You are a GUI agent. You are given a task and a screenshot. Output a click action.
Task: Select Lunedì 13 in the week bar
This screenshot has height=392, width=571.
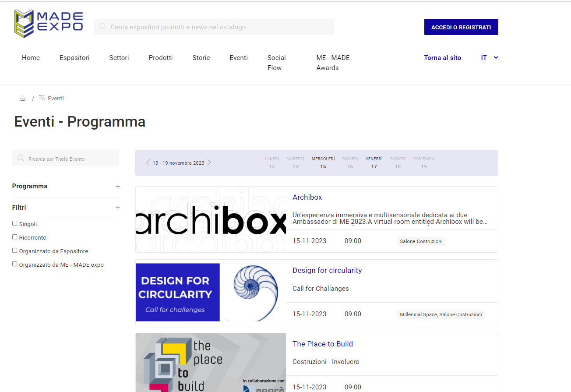pos(272,162)
